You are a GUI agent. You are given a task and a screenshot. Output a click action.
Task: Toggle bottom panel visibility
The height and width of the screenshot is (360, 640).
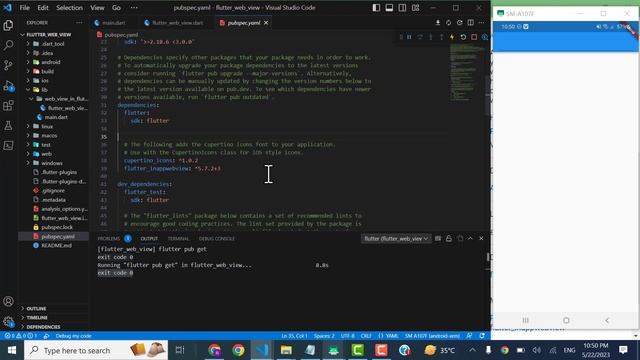(x=389, y=8)
